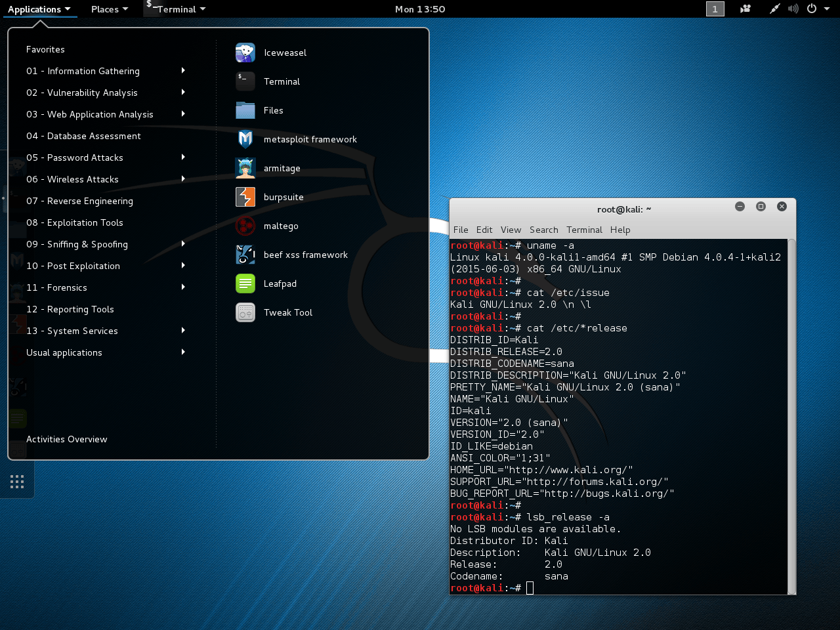
Task: Open the Search menu in terminal
Action: pyautogui.click(x=543, y=230)
